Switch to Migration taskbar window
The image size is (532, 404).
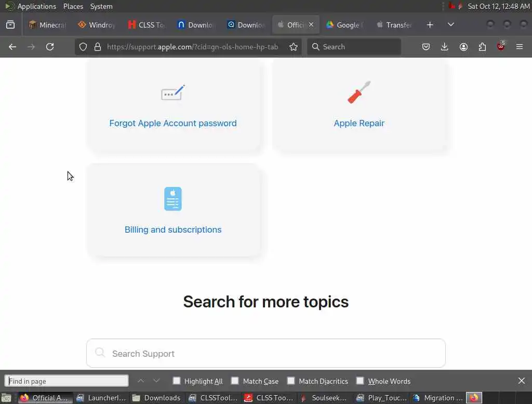point(437,398)
